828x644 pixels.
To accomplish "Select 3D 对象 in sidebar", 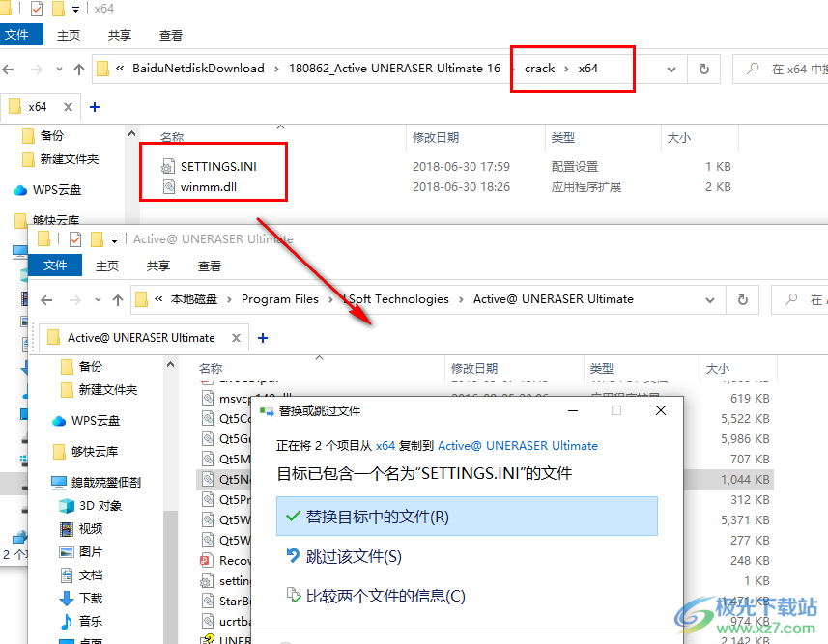I will [90, 506].
